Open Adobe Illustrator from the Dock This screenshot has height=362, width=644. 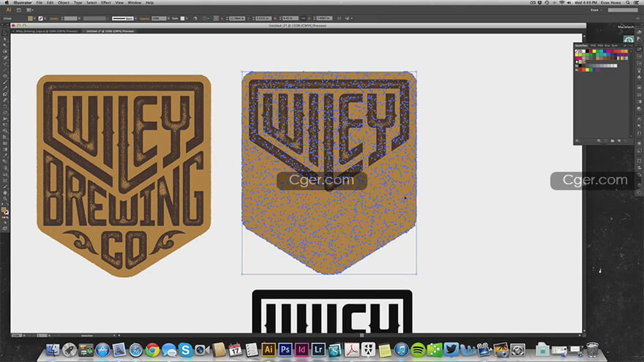pyautogui.click(x=269, y=350)
